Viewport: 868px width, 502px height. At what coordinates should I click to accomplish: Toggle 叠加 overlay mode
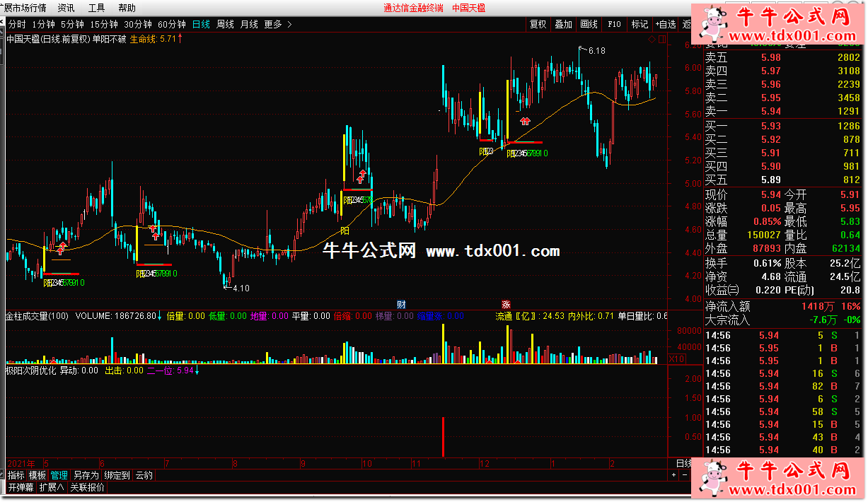[563, 24]
